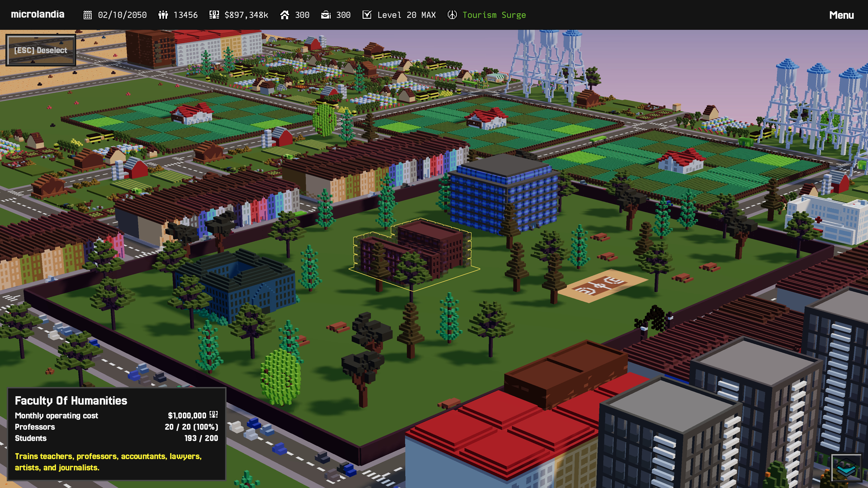The height and width of the screenshot is (488, 868).
Task: Click the Tourism Surge event label
Action: click(494, 15)
